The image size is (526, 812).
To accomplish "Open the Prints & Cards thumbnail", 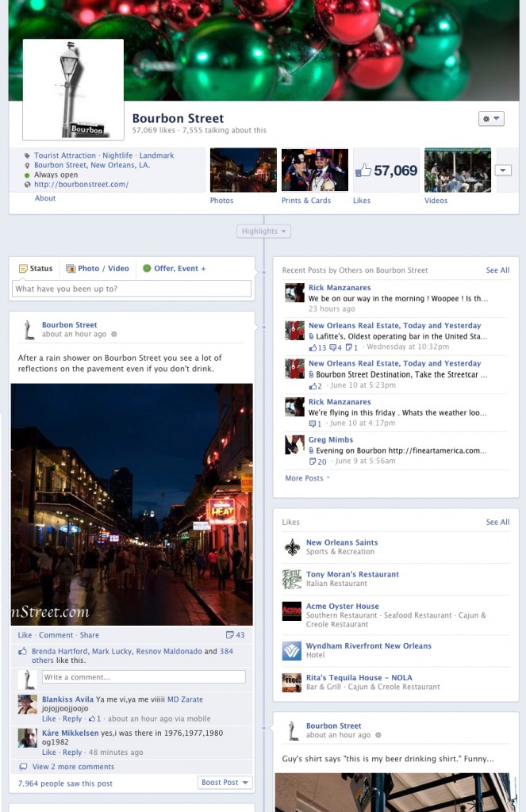I will point(314,170).
